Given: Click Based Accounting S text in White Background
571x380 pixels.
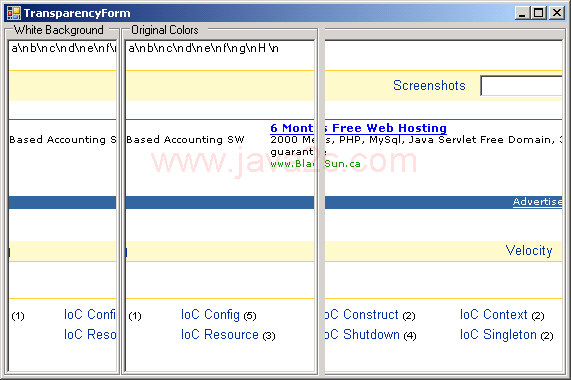Looking at the screenshot, I should [x=63, y=140].
